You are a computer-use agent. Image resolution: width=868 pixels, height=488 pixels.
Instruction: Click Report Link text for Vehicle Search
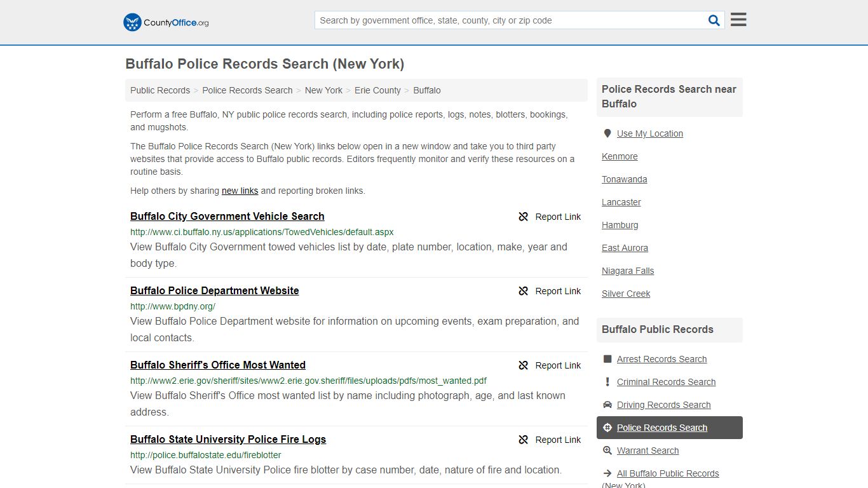pyautogui.click(x=558, y=217)
